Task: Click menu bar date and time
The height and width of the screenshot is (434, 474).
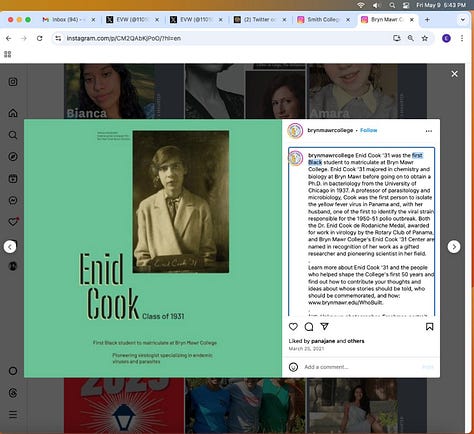Action: coord(441,5)
